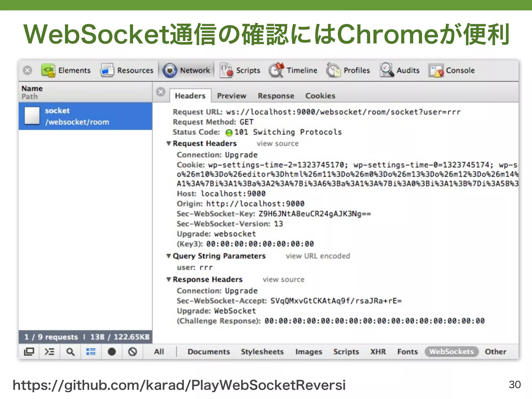This screenshot has height=399, width=532.
Task: Filter network list by Fonts
Action: (x=408, y=352)
